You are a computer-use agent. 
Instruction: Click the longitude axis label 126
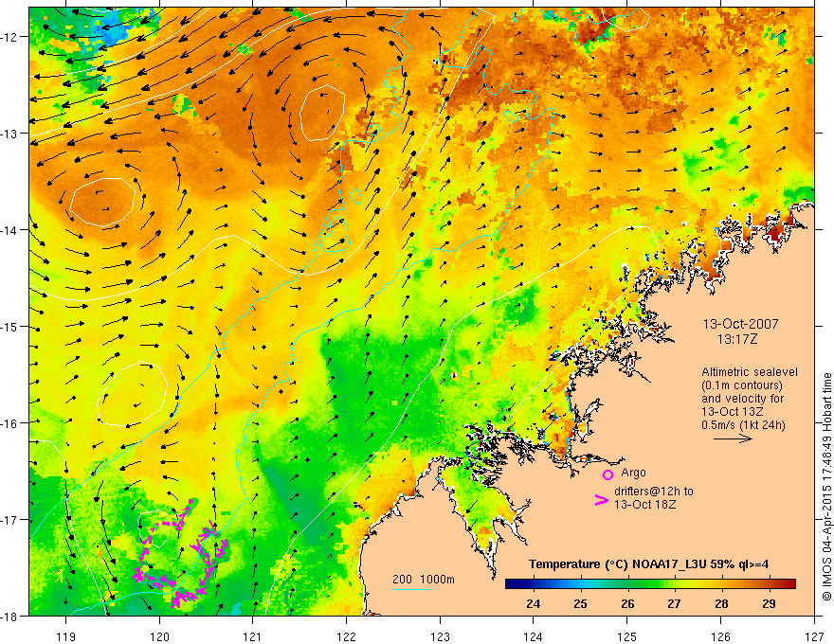(720, 636)
